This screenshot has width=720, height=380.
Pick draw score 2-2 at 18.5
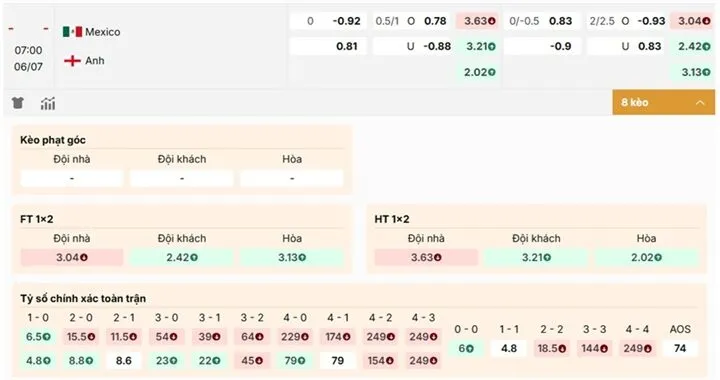pyautogui.click(x=551, y=348)
